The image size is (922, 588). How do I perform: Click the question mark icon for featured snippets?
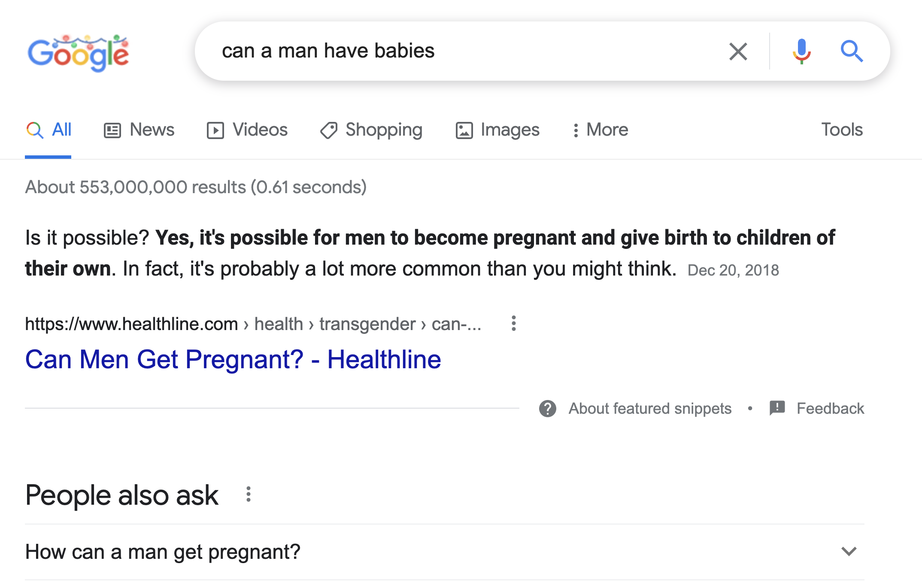(548, 409)
